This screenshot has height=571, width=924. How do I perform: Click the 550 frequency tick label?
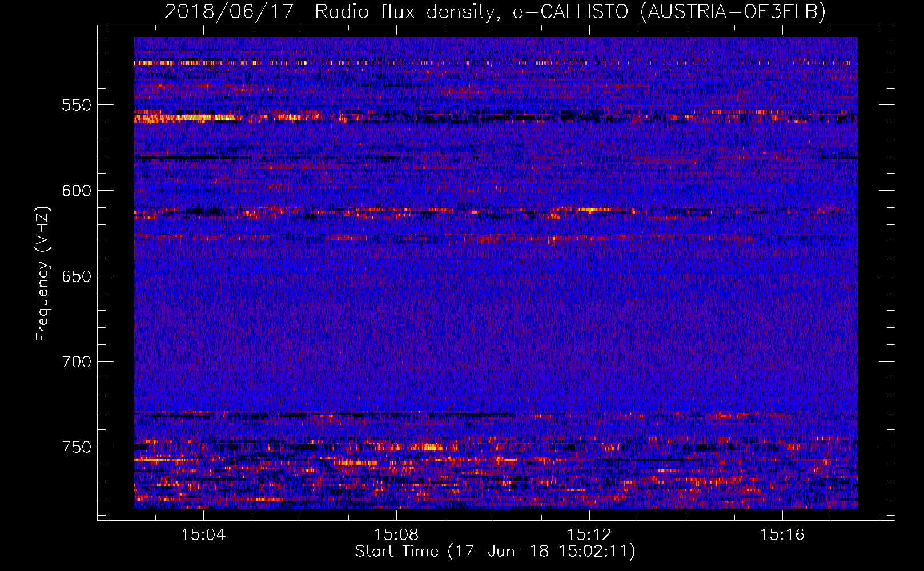77,105
